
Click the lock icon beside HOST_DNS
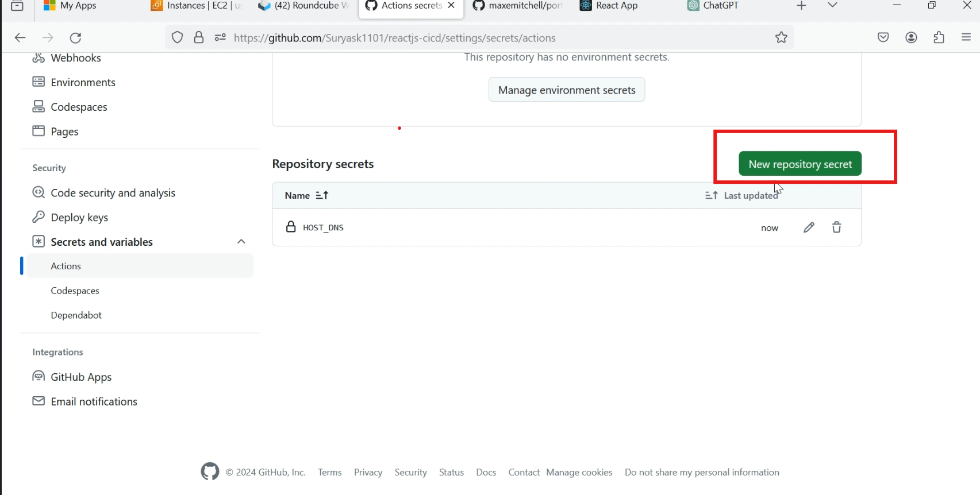[x=291, y=227]
